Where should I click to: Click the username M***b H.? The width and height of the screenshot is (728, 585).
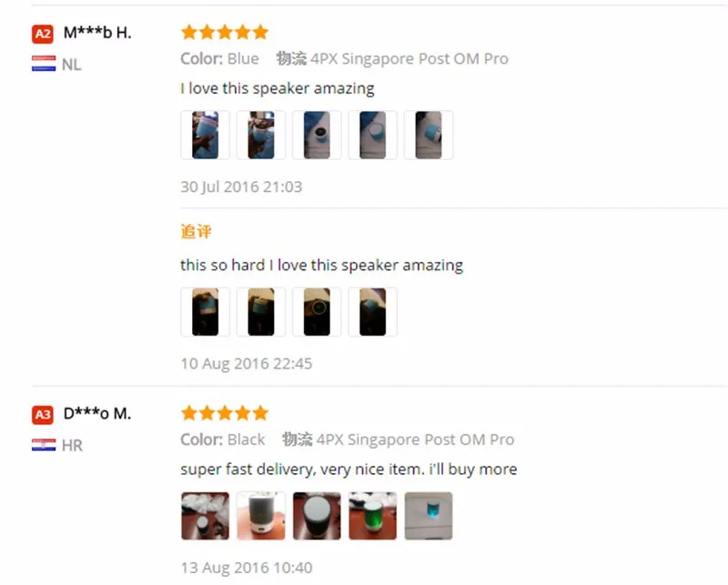(97, 33)
